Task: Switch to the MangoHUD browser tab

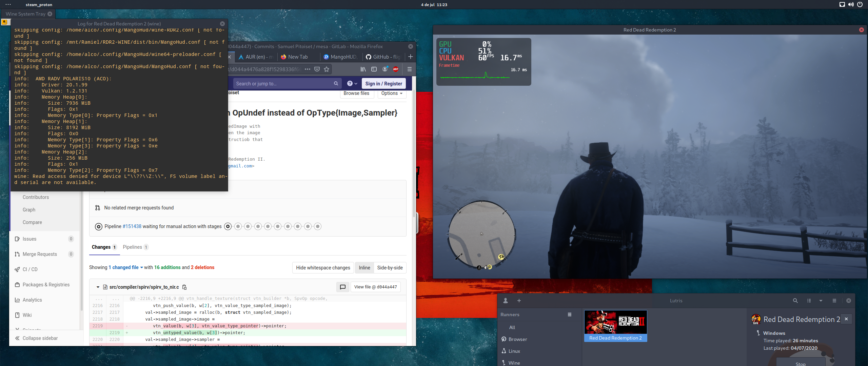Action: tap(341, 57)
